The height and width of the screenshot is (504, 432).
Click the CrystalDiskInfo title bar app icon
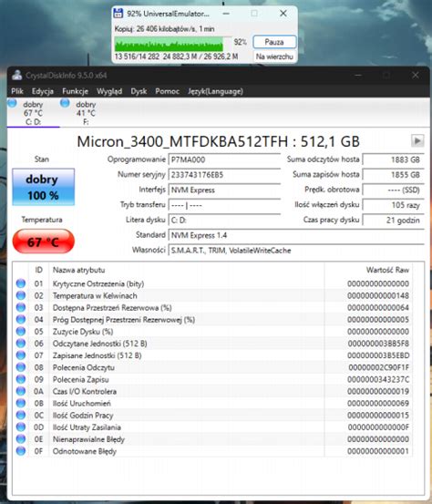(x=17, y=76)
